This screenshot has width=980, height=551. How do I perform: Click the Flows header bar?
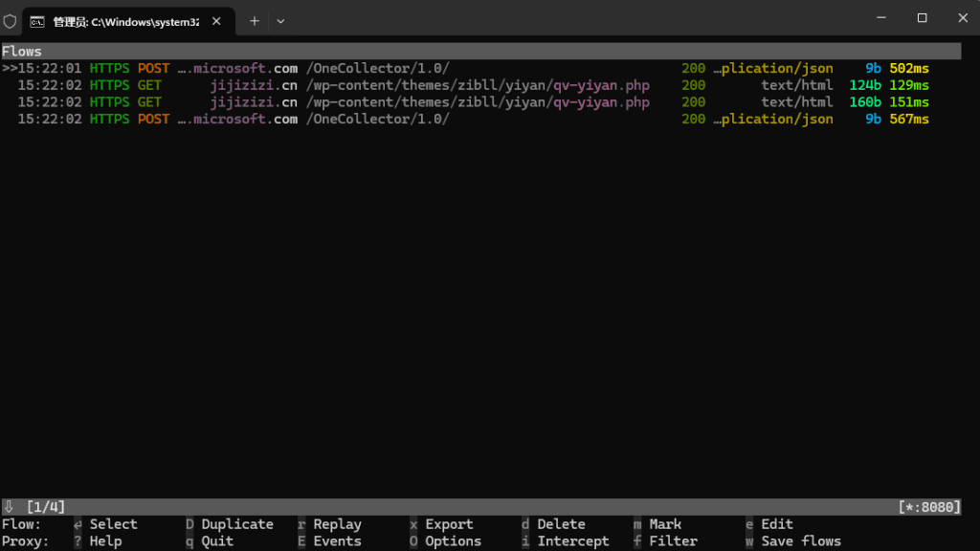click(479, 52)
